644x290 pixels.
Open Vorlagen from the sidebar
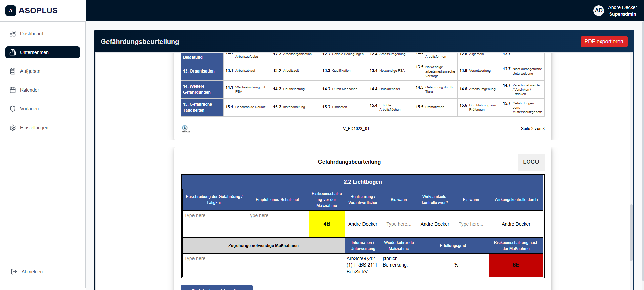pyautogui.click(x=43, y=109)
